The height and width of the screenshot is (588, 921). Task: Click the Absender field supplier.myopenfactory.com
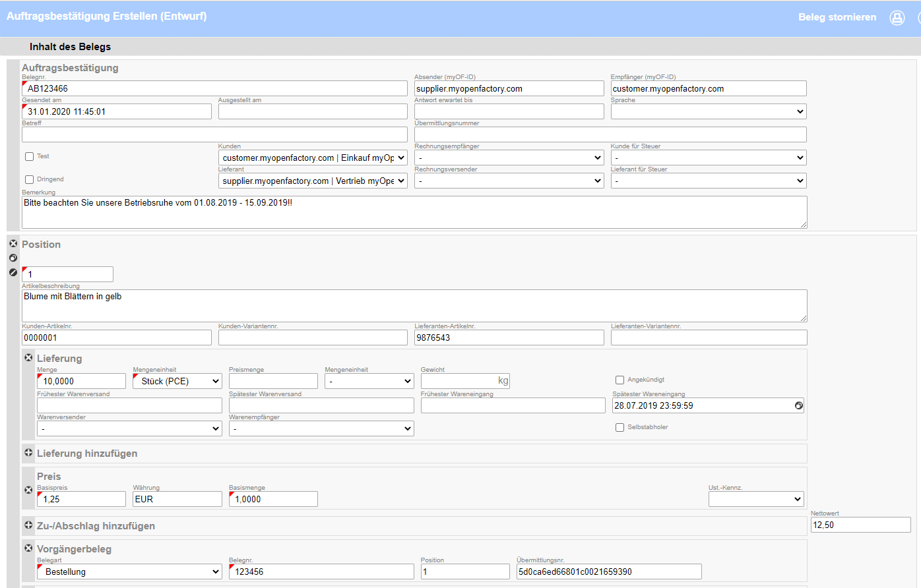[509, 88]
